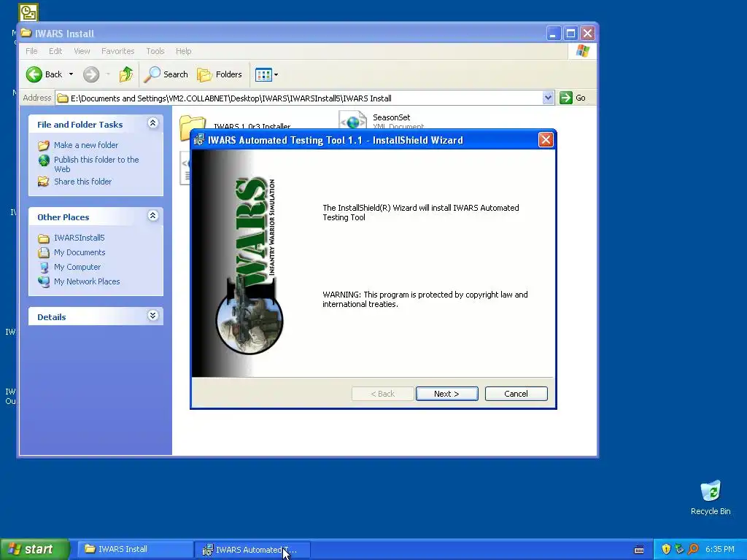
Task: Click Make a new folder
Action: click(86, 145)
